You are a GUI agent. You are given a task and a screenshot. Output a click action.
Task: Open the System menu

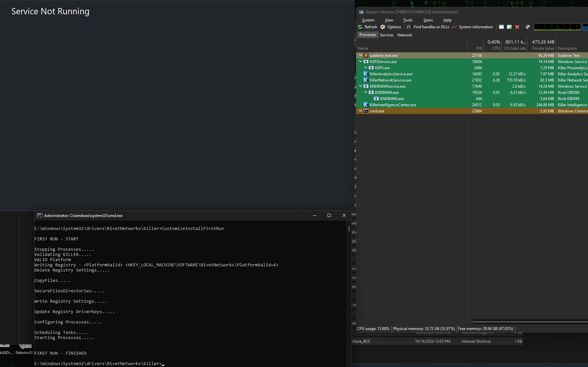point(368,20)
